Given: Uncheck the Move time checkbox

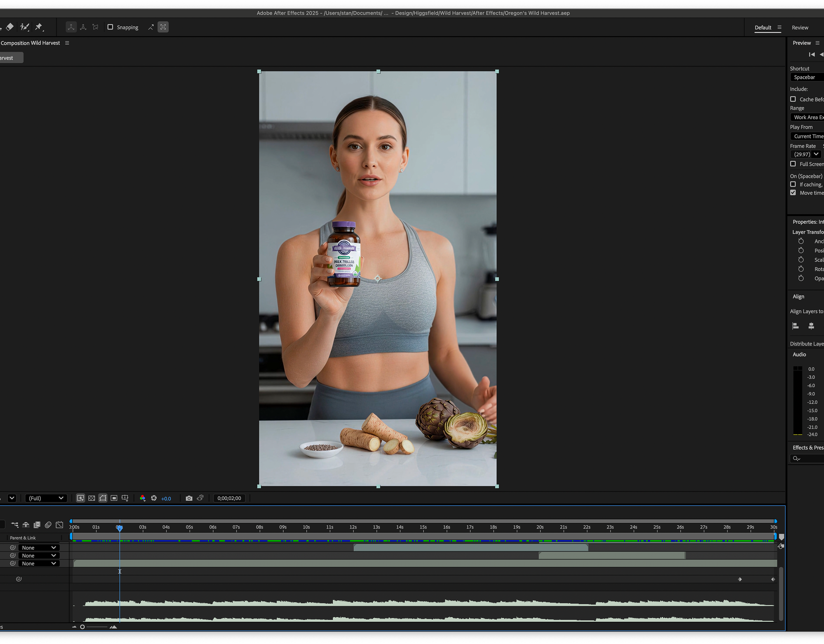Looking at the screenshot, I should coord(793,193).
